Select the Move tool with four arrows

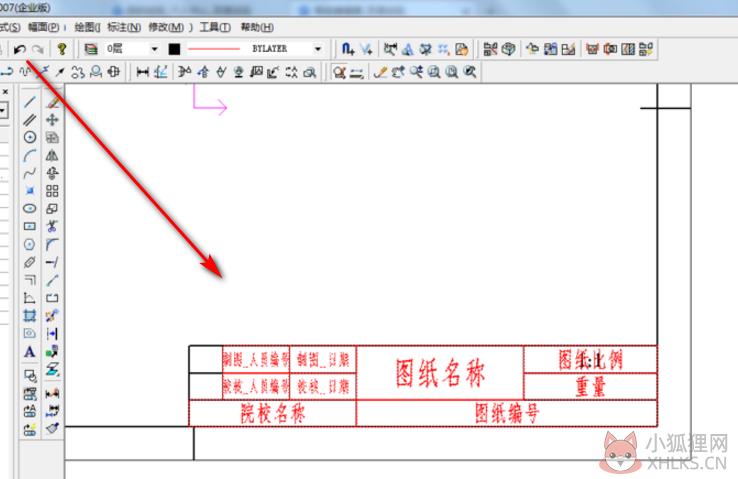(x=52, y=120)
